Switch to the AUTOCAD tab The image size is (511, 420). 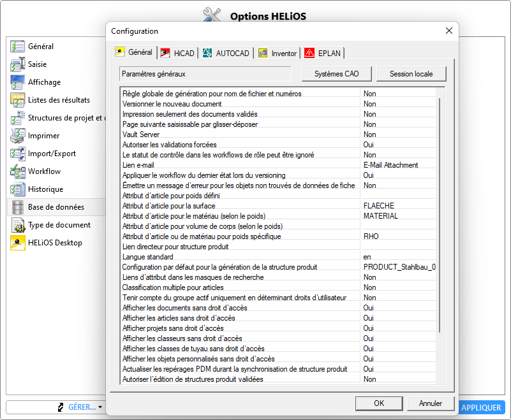pyautogui.click(x=226, y=53)
